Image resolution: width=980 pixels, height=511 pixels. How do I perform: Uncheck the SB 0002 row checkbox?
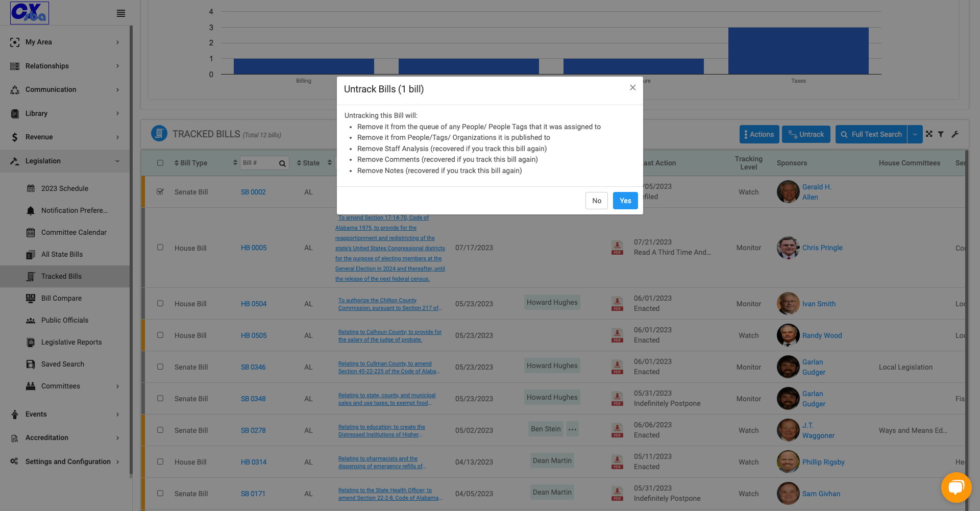click(160, 191)
